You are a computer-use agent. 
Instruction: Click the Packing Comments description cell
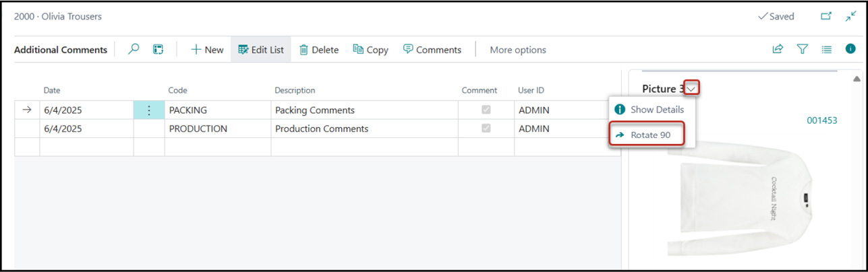[x=363, y=110]
